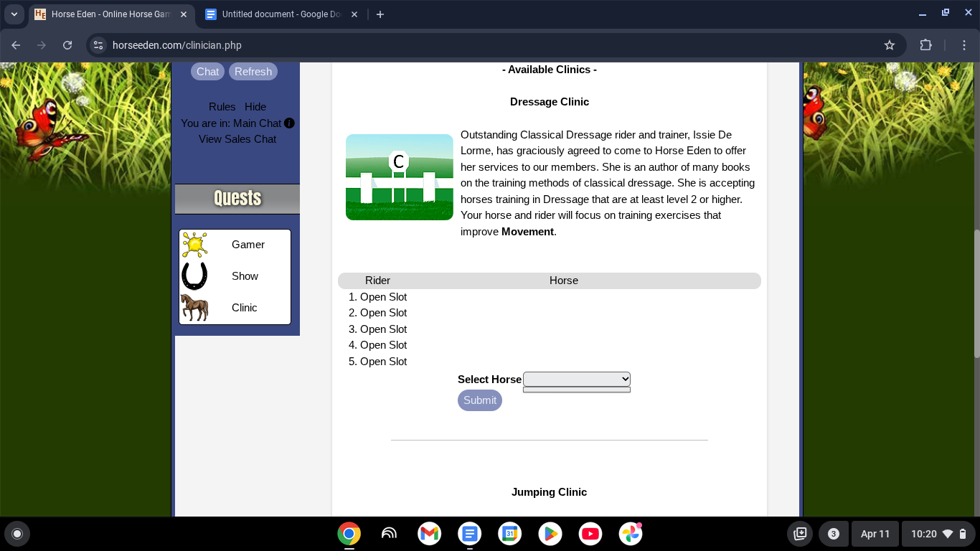Viewport: 980px width, 551px height.
Task: Click the Chat button in sidebar
Action: (x=207, y=72)
